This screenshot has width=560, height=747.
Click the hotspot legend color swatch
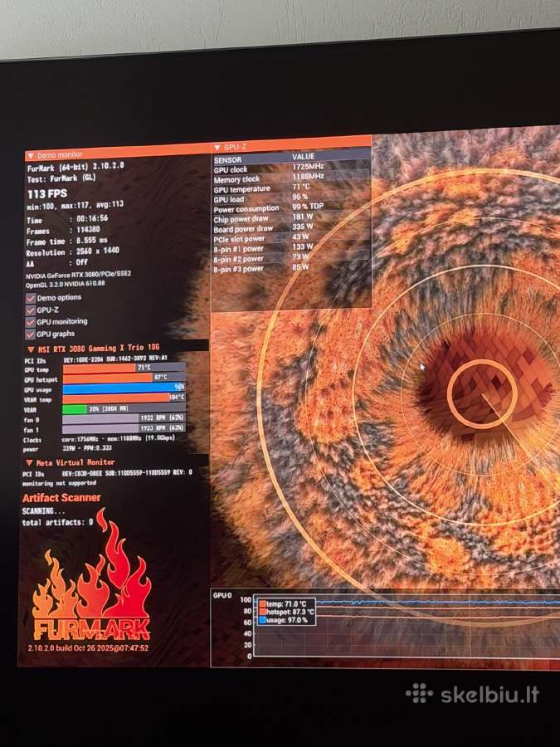pos(262,612)
